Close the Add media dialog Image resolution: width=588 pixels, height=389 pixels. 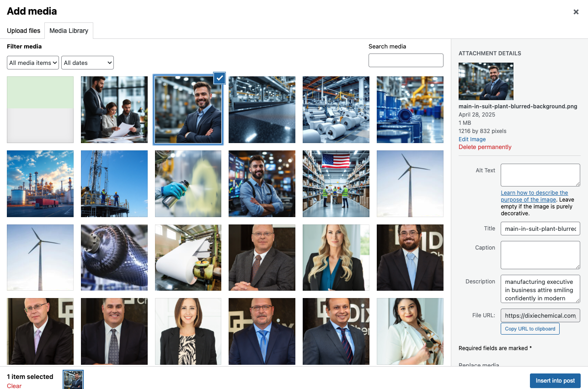[x=576, y=12]
